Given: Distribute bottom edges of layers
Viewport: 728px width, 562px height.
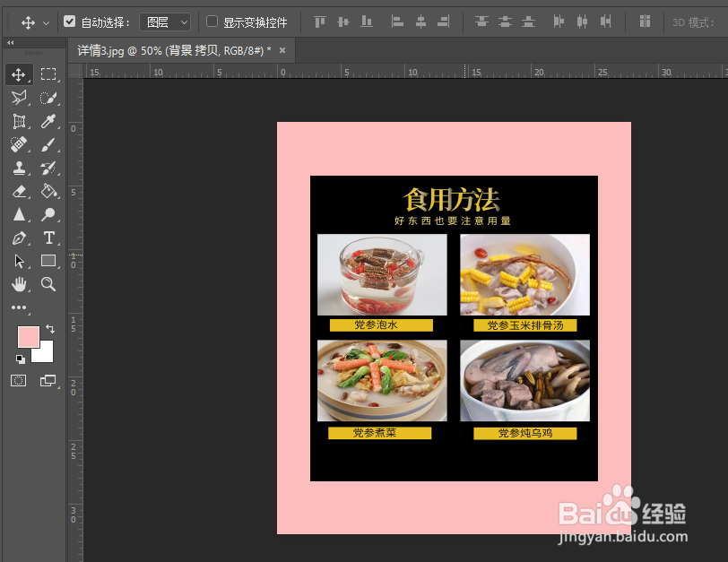Looking at the screenshot, I should 528,22.
